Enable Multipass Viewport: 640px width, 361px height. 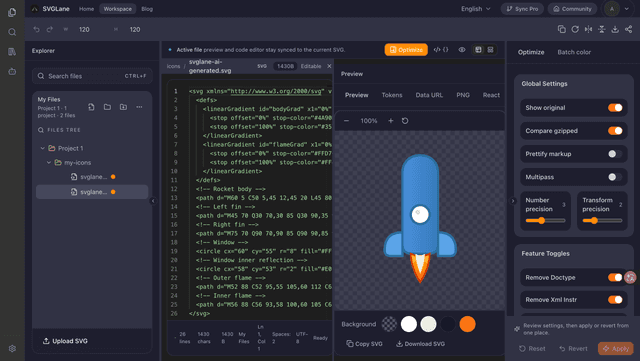(615, 177)
